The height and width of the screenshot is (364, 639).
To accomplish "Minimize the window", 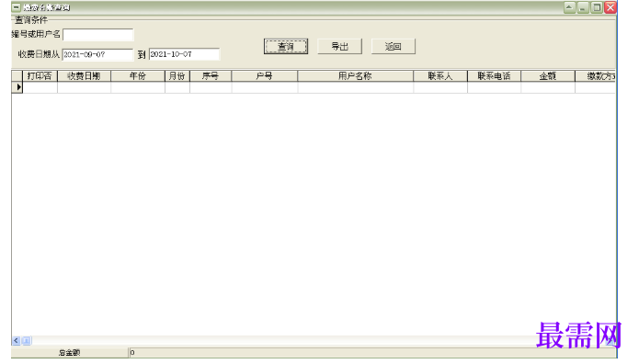I will click(583, 7).
